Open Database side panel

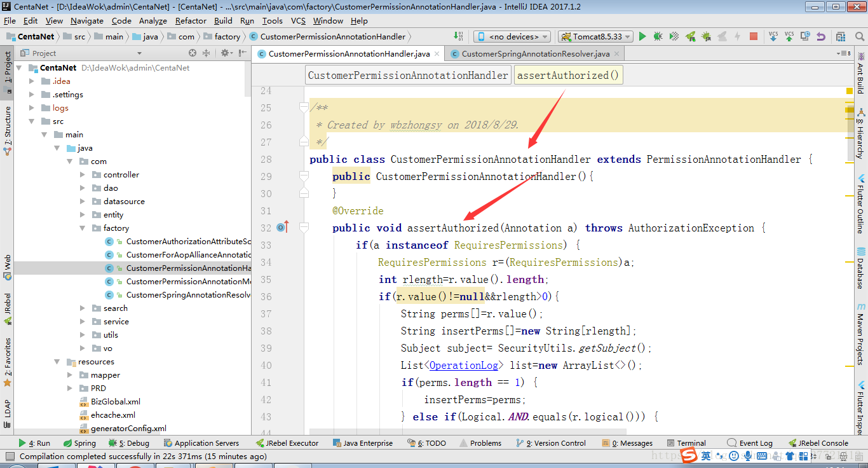click(x=861, y=268)
